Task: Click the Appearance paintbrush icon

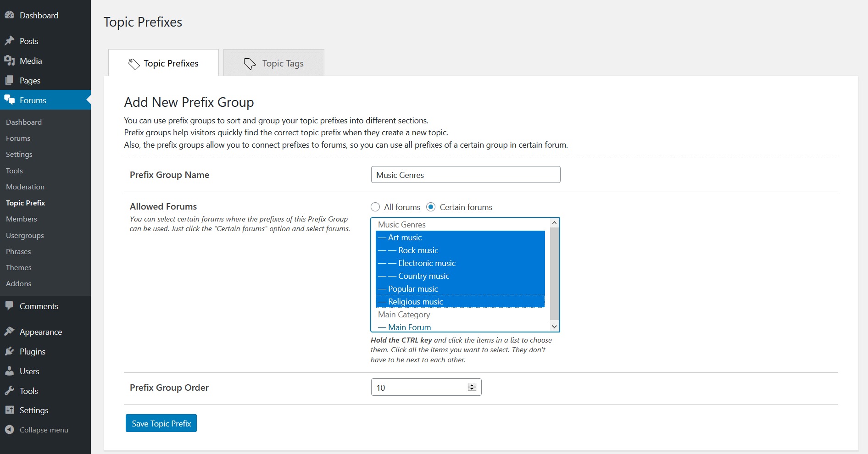Action: tap(9, 332)
